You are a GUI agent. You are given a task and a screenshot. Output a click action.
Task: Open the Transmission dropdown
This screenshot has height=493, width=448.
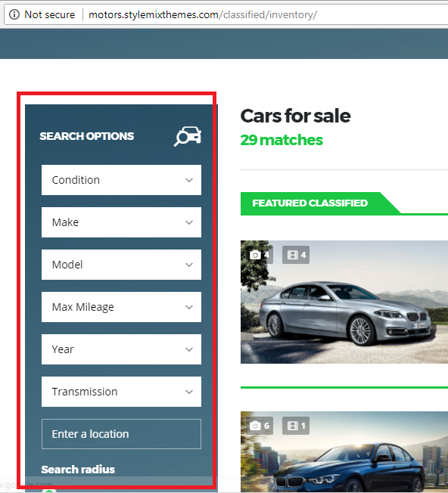tap(121, 392)
